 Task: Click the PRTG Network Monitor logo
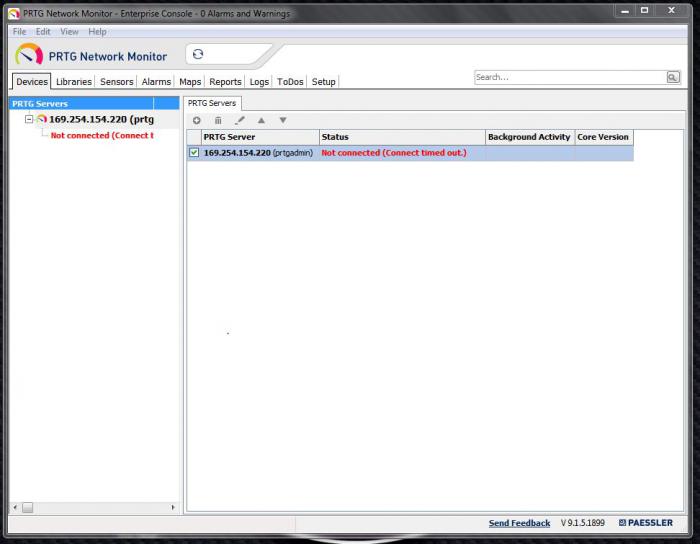coord(91,55)
